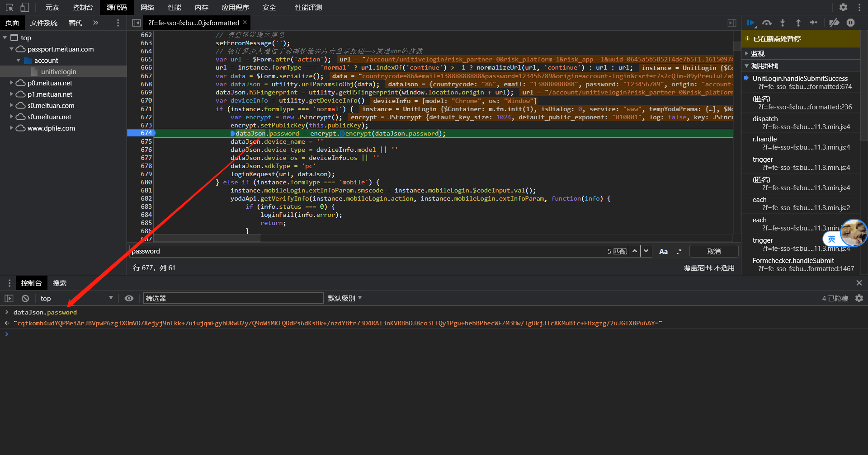
Task: Open the 性能评测 Lighthouse tab
Action: coord(308,7)
